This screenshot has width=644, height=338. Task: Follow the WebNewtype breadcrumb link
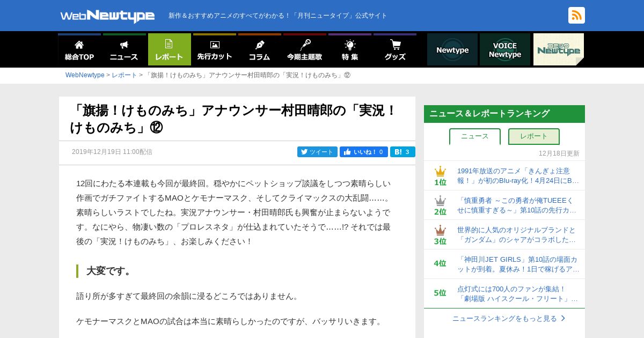coord(85,75)
